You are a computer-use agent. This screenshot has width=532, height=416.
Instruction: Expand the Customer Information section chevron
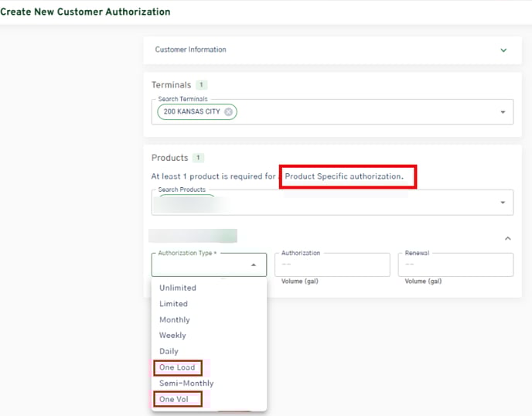[503, 50]
